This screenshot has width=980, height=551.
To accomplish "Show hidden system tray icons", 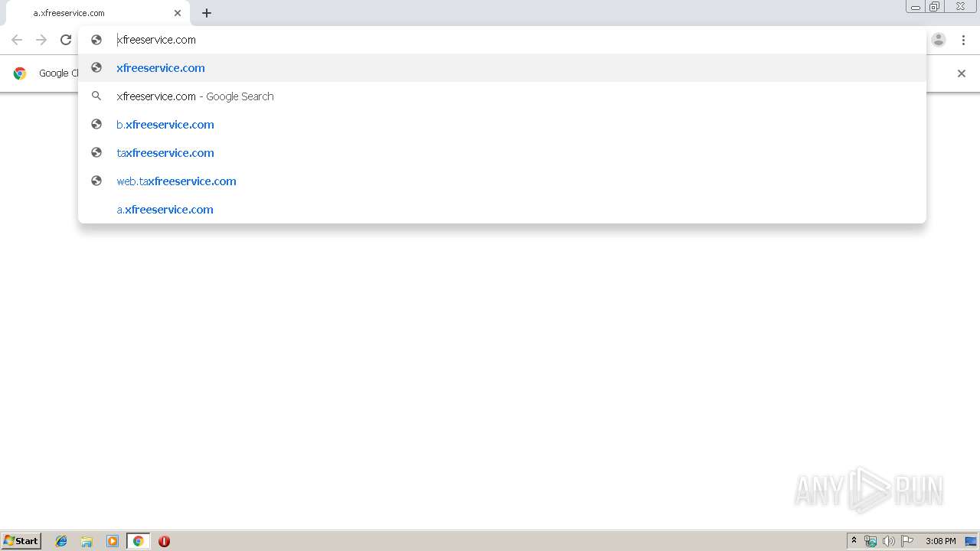I will click(854, 541).
